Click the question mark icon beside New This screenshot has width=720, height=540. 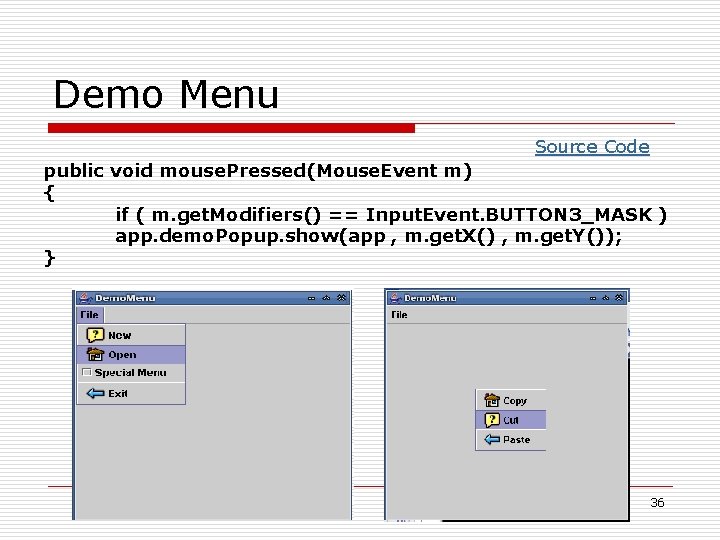tap(95, 335)
